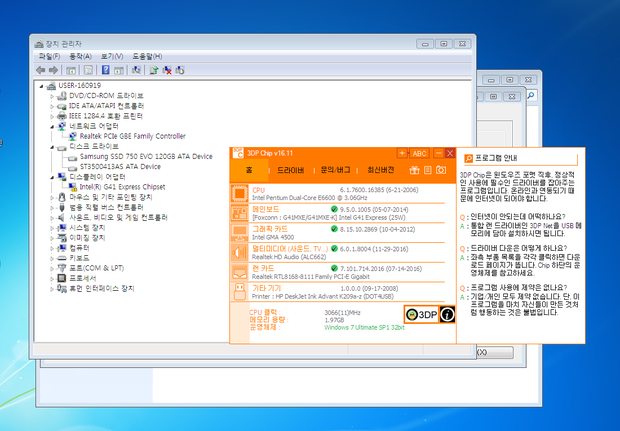The image size is (620, 431).
Task: Open the 최신버전 tab in 3DP Chip
Action: tap(381, 171)
